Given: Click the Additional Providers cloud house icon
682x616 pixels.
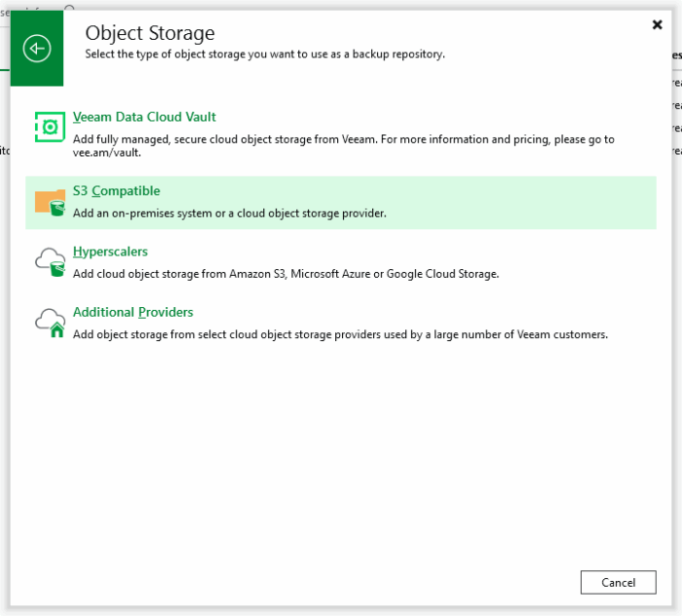Looking at the screenshot, I should click(50, 323).
